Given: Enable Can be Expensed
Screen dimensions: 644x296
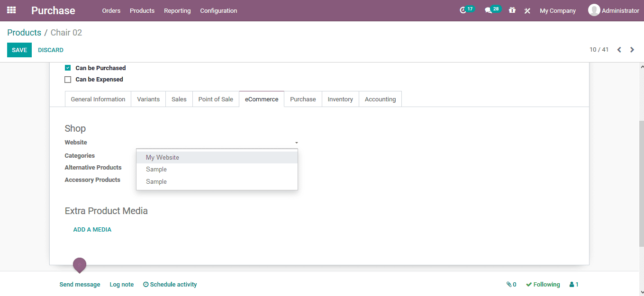Looking at the screenshot, I should [68, 79].
